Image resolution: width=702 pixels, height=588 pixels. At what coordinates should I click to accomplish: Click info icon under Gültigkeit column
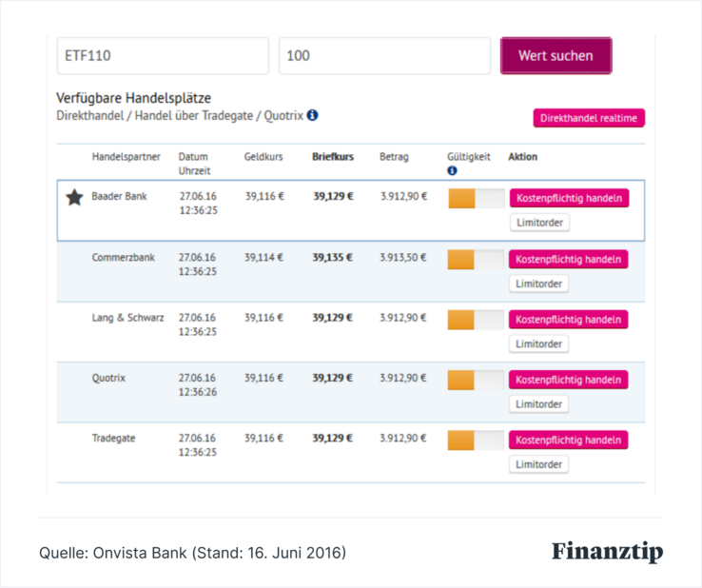pos(452,170)
